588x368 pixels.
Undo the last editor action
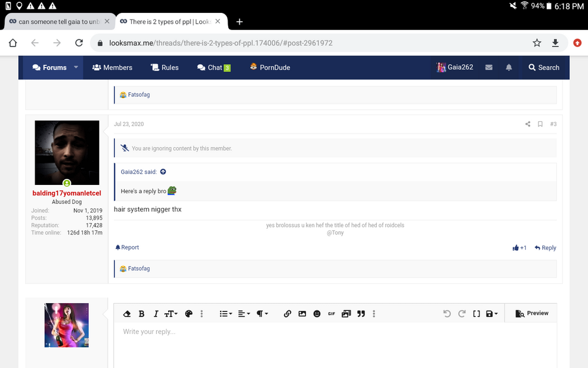pyautogui.click(x=447, y=314)
